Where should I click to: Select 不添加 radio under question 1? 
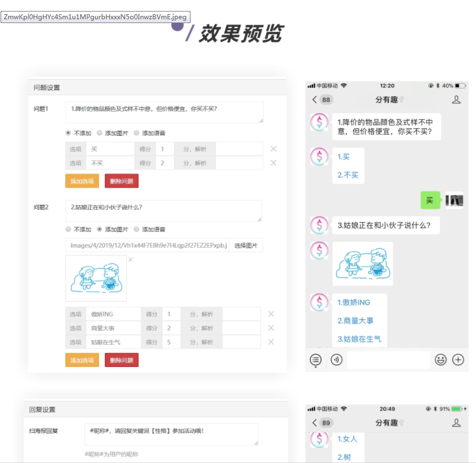[x=68, y=133]
